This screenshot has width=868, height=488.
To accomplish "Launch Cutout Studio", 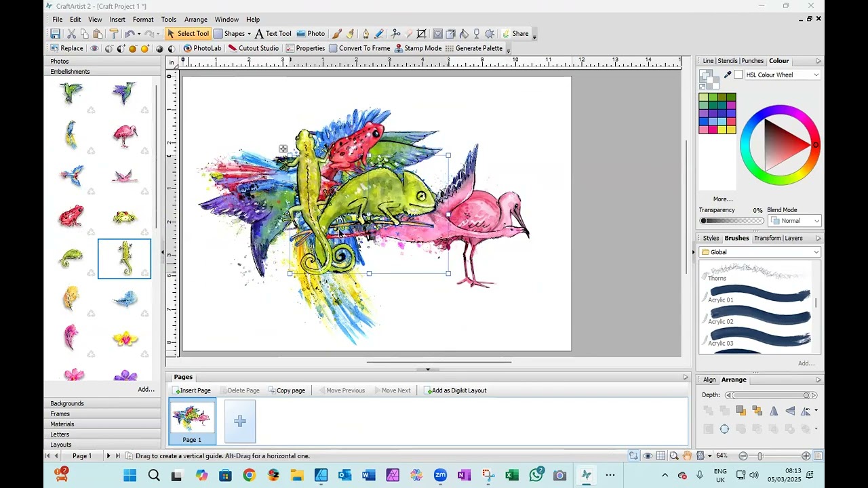I will pyautogui.click(x=254, y=48).
